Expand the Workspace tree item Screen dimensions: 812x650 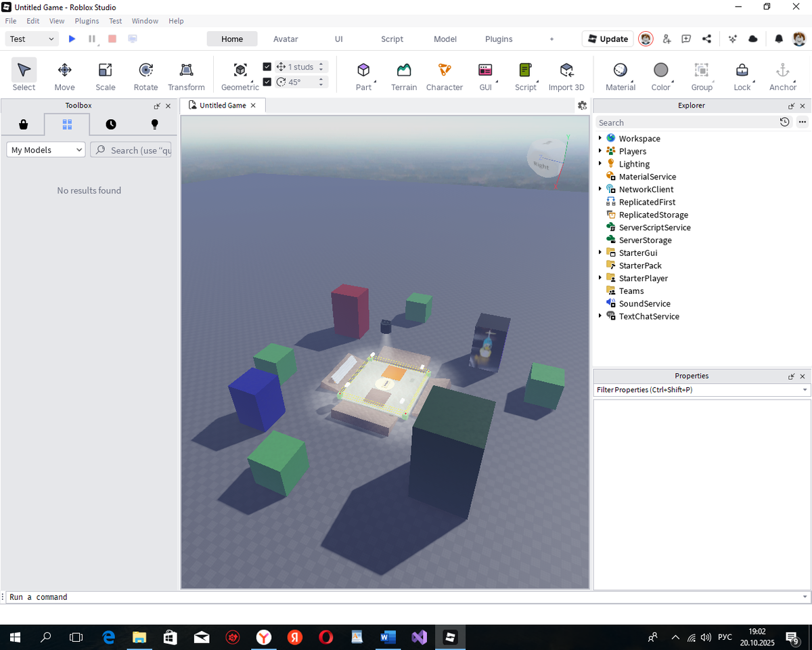(600, 138)
